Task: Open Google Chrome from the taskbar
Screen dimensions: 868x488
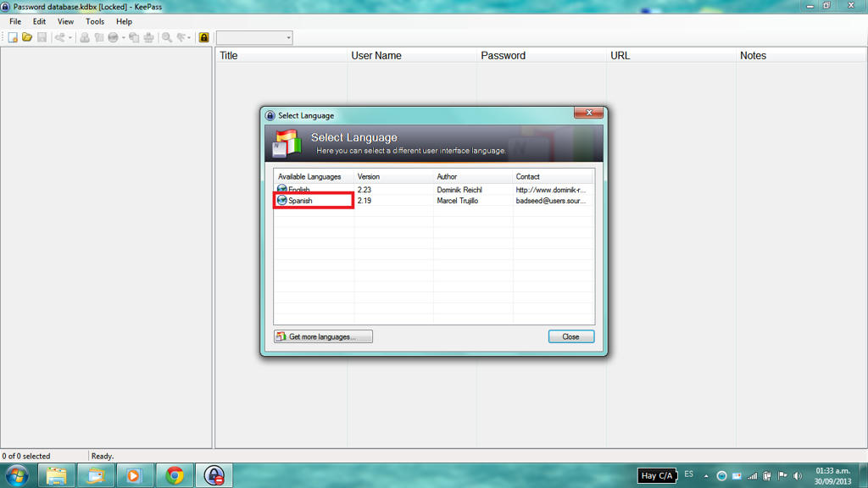Action: (x=175, y=475)
